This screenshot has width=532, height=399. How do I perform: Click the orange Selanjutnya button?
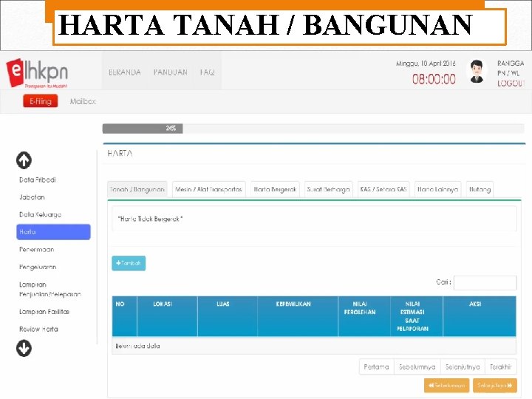tap(495, 386)
